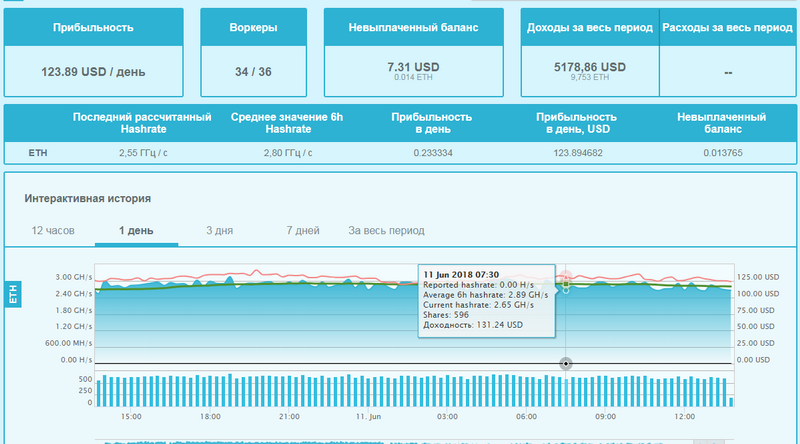Viewport: 800px width, 444px height.
Task: Click the 3.00 GH/s axis label
Action: tap(74, 277)
